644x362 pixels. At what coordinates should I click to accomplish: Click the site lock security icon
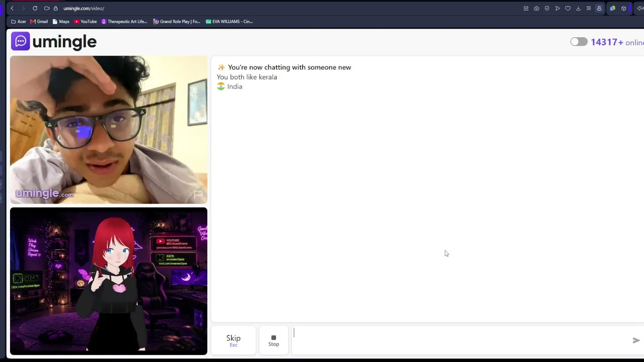point(55,9)
